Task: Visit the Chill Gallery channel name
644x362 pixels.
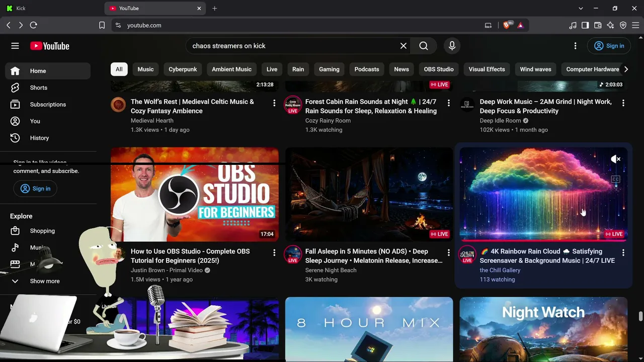Action: (x=500, y=270)
